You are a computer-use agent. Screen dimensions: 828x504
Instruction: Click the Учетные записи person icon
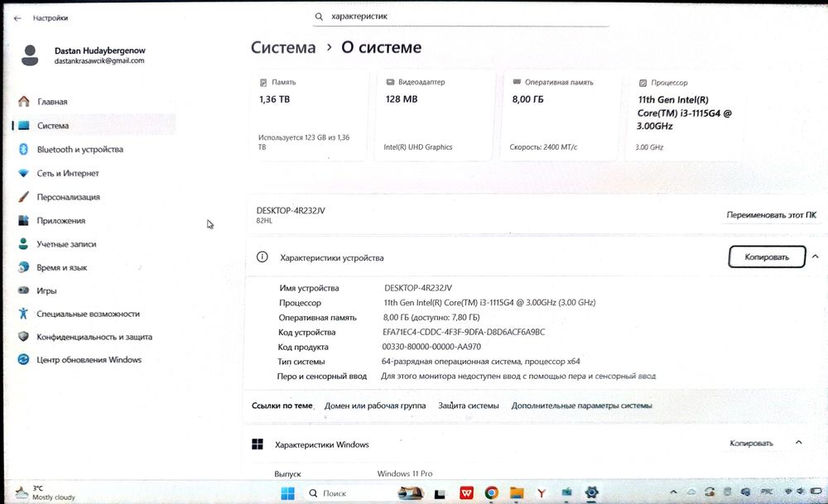click(x=23, y=244)
